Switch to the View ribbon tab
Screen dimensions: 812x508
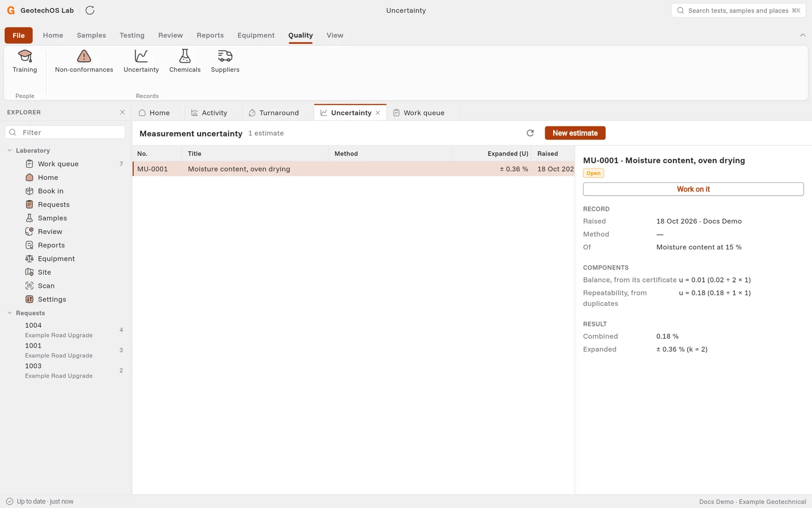(x=335, y=35)
